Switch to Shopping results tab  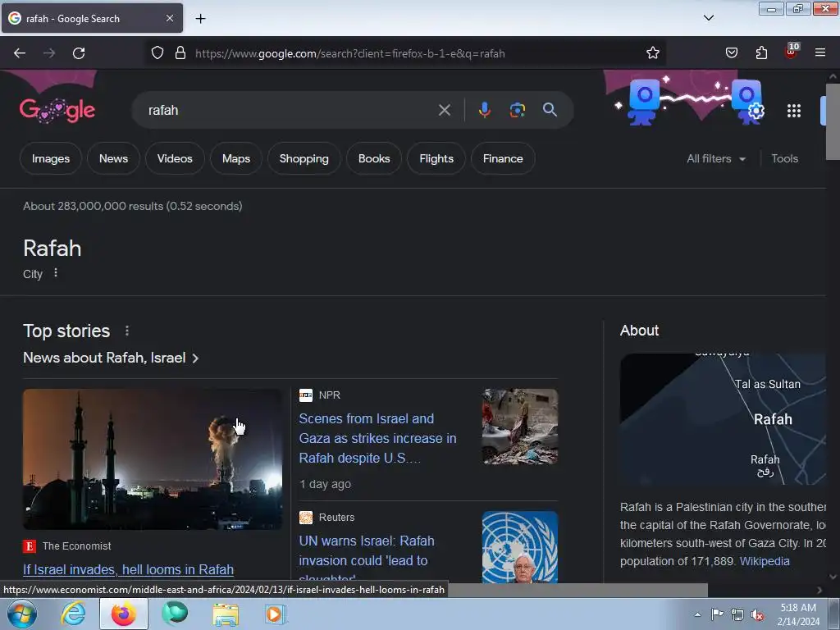tap(304, 158)
